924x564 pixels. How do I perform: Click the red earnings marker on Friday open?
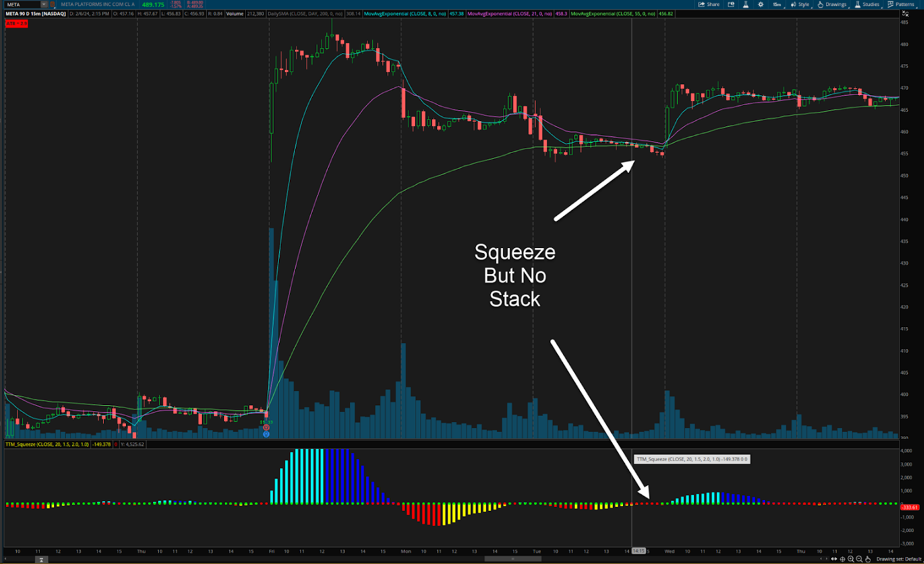[266, 428]
